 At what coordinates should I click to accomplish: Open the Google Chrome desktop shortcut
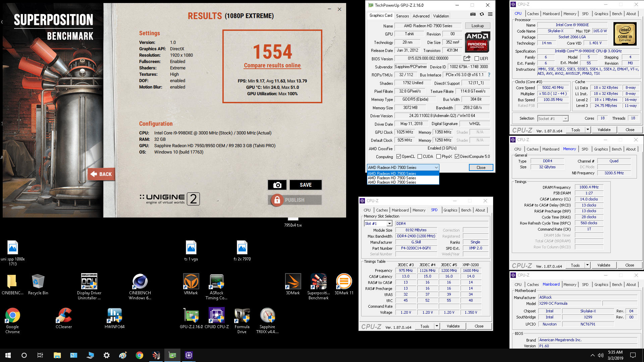coord(12,320)
